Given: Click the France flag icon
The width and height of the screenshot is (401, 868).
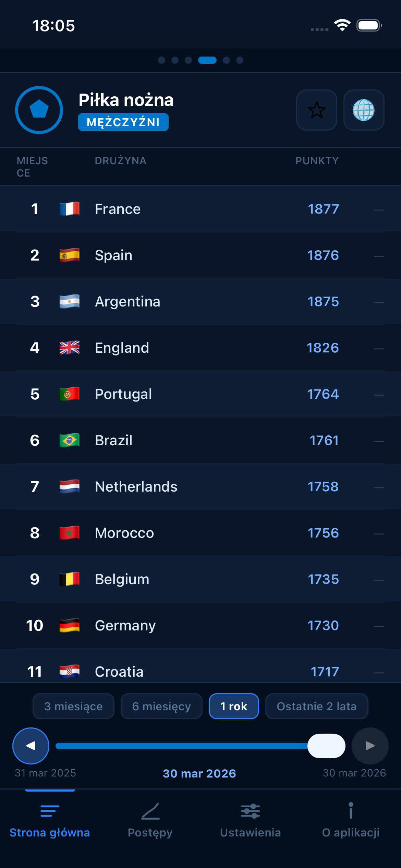Looking at the screenshot, I should (x=70, y=209).
